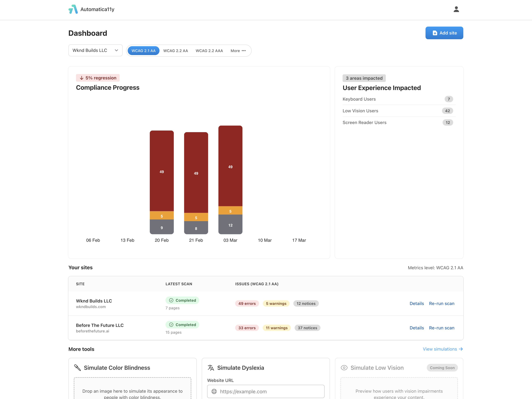The height and width of the screenshot is (399, 532).
Task: Open the Wknd Builds LLC site selector
Action: pos(95,50)
